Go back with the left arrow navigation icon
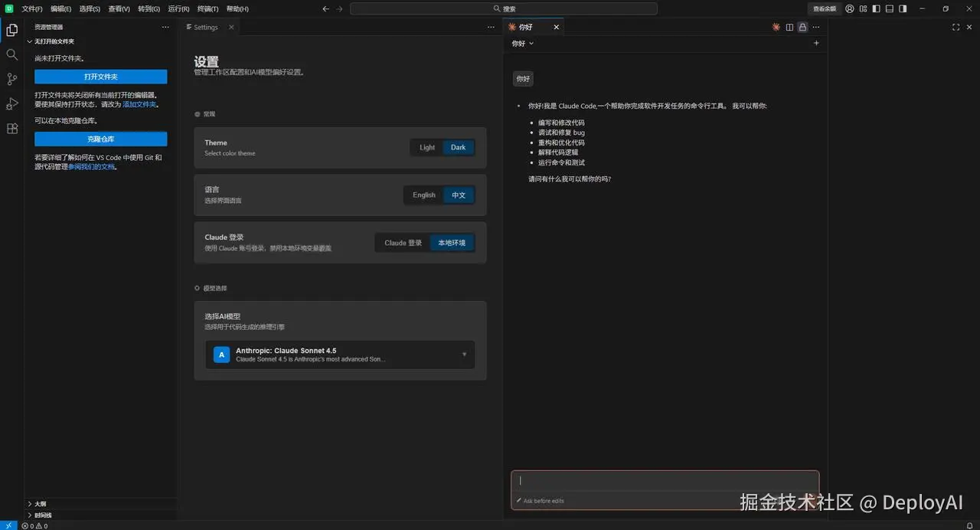 (326, 8)
